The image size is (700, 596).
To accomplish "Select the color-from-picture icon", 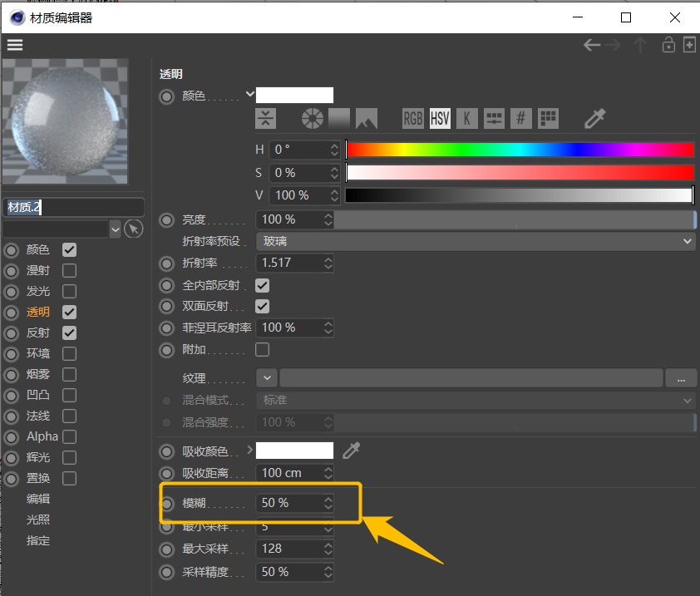I will (367, 118).
